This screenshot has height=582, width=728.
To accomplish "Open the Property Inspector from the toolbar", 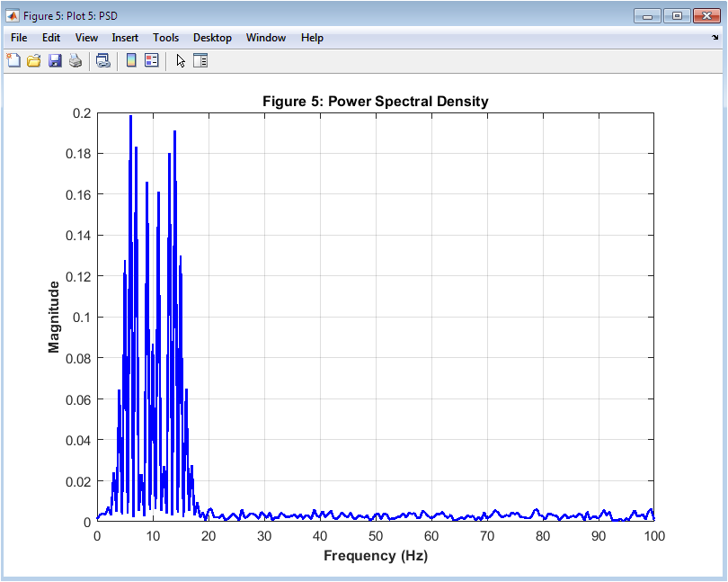I will point(200,61).
